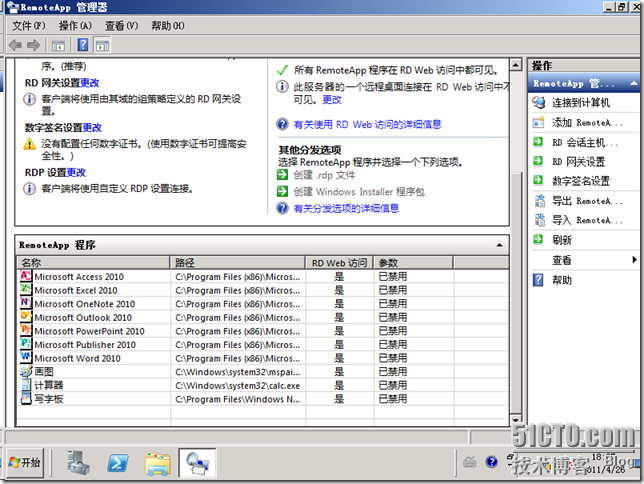
Task: Click the Microsoft Access 2010 icon
Action: (26, 276)
